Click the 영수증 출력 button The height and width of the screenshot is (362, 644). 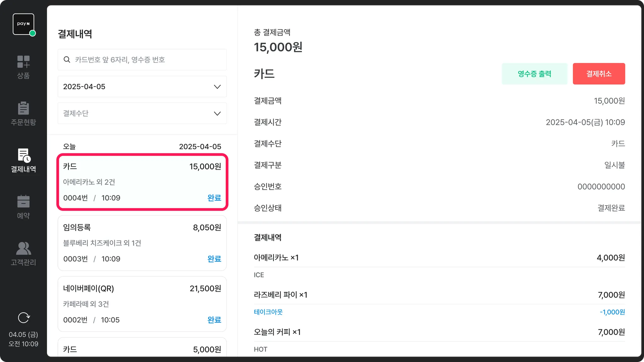coord(534,74)
